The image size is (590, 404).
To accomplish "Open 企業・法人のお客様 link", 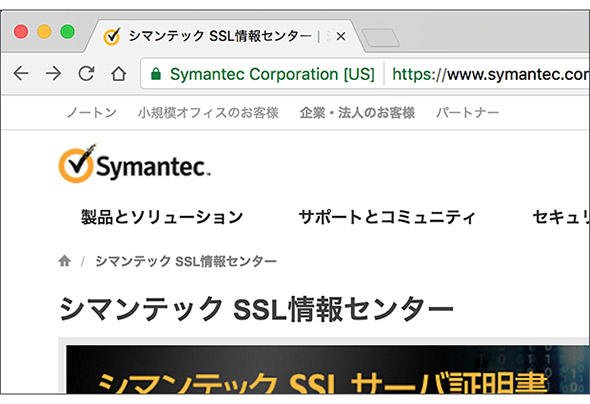I will pyautogui.click(x=357, y=112).
